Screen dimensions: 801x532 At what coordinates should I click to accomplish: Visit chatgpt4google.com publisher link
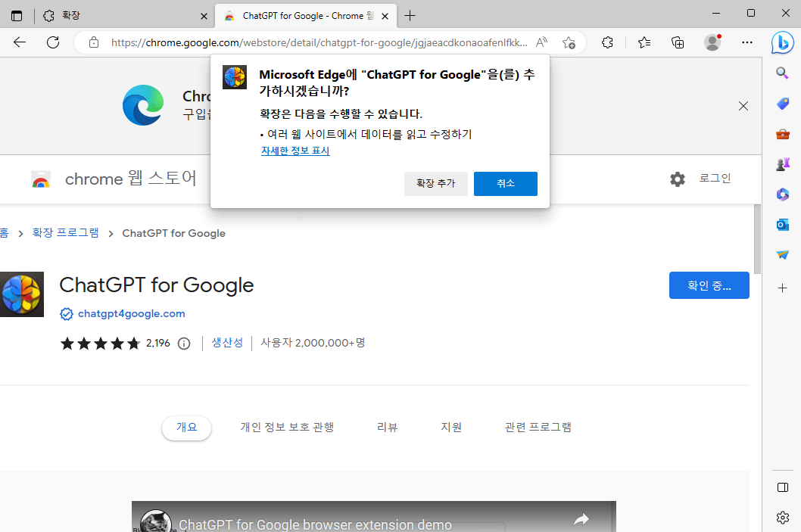pos(131,313)
